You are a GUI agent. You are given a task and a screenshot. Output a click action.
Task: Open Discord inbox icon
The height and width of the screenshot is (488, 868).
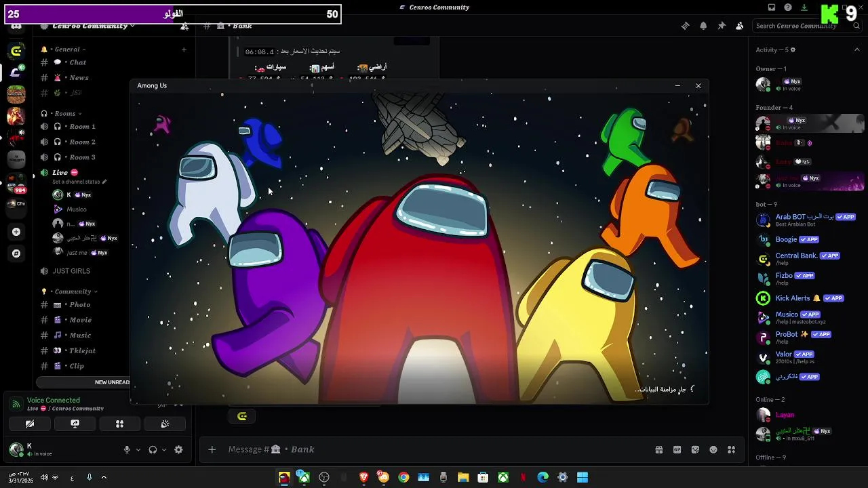click(772, 7)
